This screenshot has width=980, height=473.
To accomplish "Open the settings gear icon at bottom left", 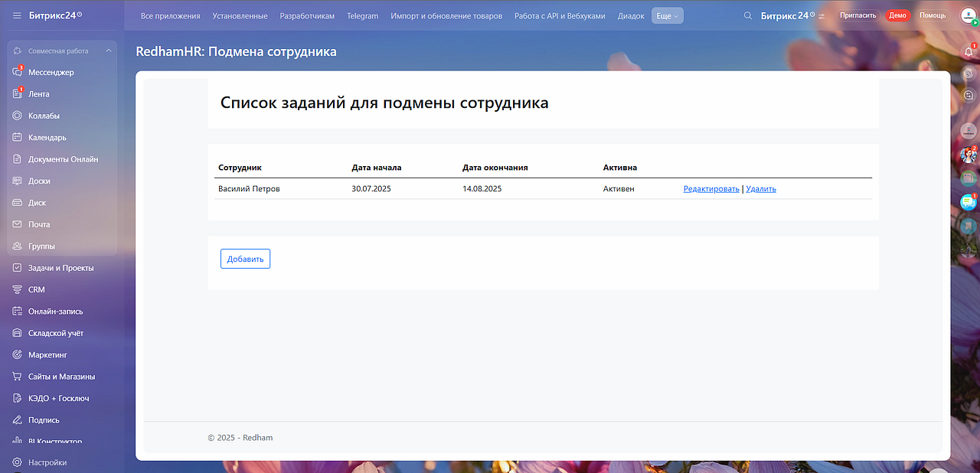I will 17,462.
